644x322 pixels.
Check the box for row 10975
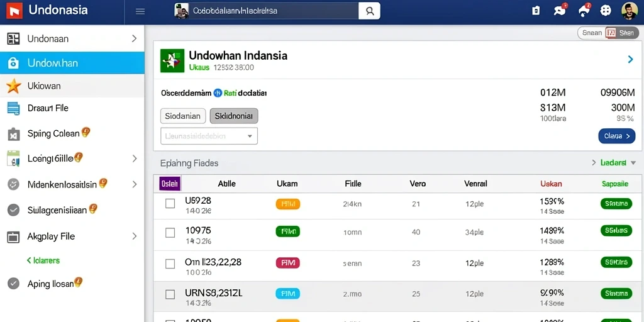pos(170,233)
